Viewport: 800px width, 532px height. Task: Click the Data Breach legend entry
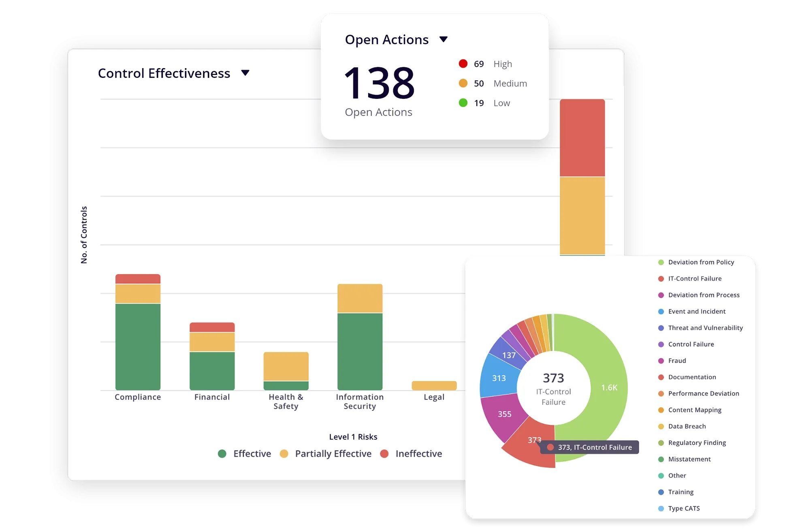coord(687,426)
